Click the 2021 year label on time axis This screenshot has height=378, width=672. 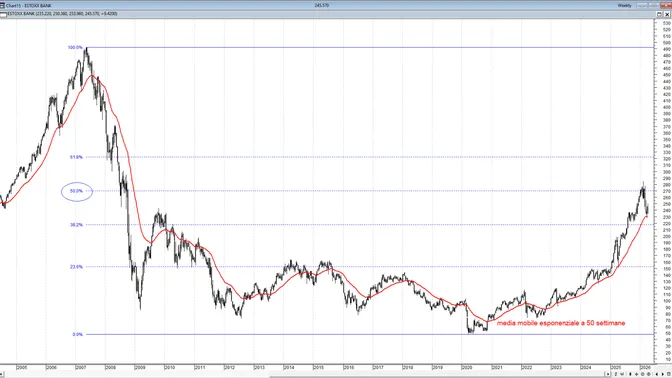(497, 367)
